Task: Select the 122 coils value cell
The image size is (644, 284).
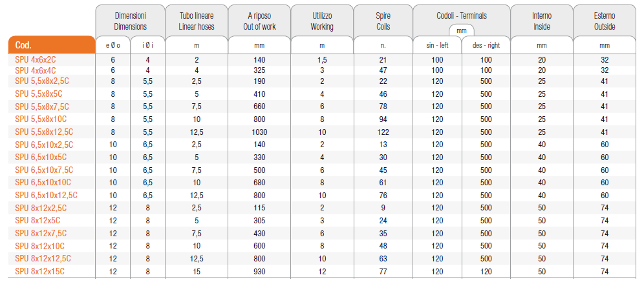Action: [383, 132]
